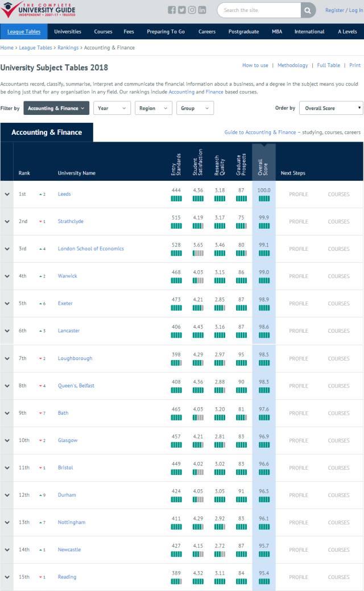Viewport: 364px width, 591px height.
Task: Open the Queen's, Belfast university link
Action: (76, 386)
